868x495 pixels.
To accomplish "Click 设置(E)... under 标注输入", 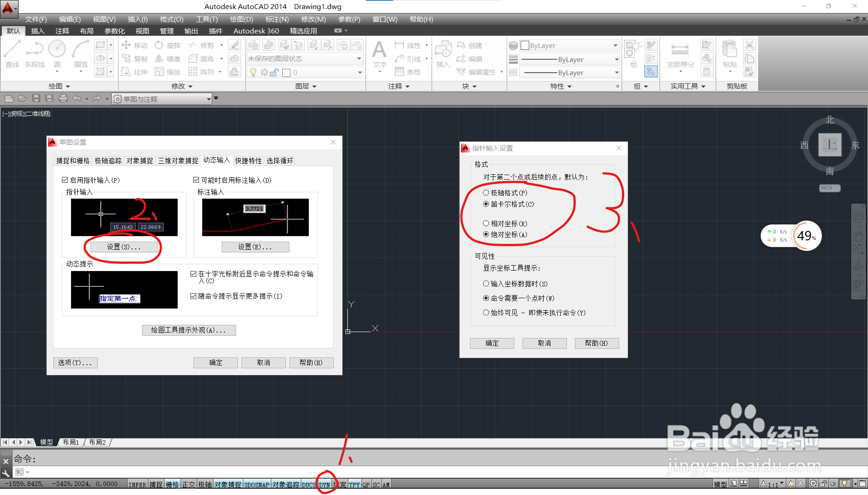I will [255, 247].
